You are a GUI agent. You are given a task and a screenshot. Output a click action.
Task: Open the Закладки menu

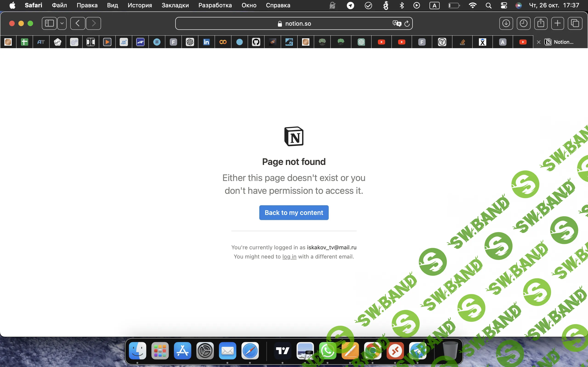pos(175,5)
